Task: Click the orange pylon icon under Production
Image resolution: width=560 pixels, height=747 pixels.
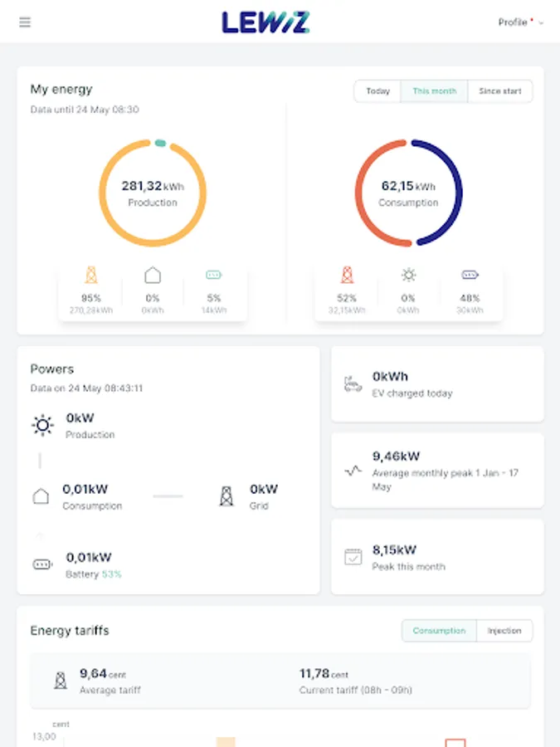Action: tap(91, 275)
